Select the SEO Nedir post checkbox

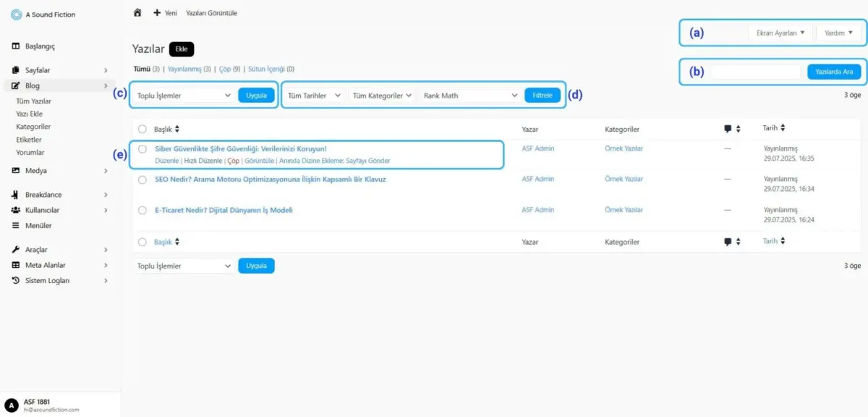pos(142,180)
